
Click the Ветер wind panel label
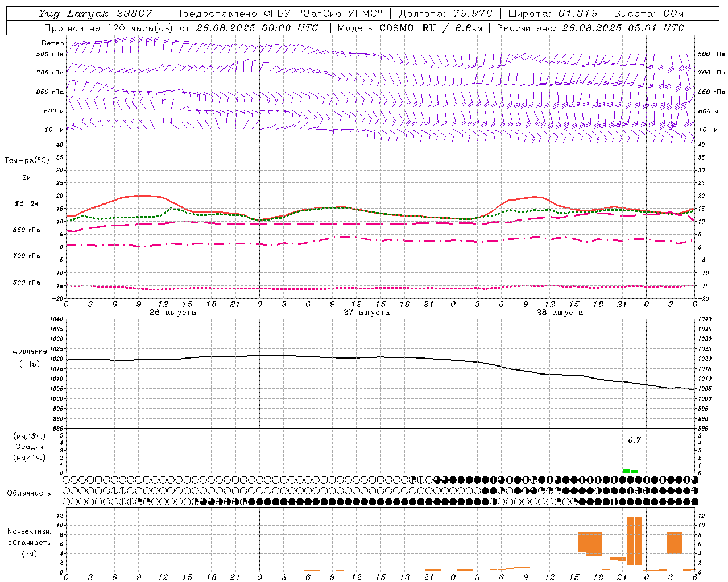point(53,43)
